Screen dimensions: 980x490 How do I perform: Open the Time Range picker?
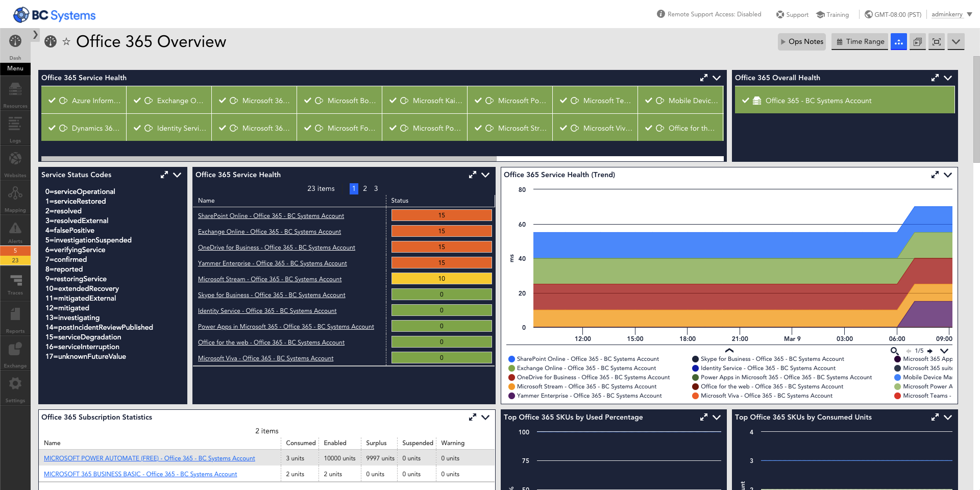[x=860, y=42]
